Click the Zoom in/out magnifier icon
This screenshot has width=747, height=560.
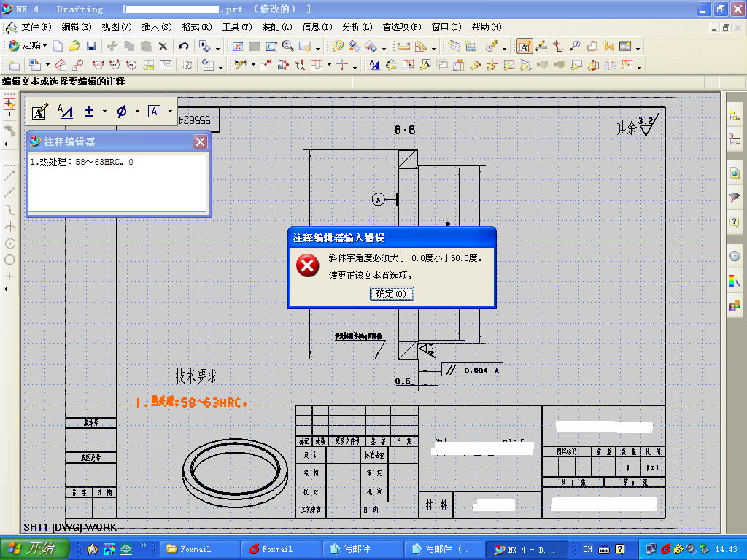point(287,46)
